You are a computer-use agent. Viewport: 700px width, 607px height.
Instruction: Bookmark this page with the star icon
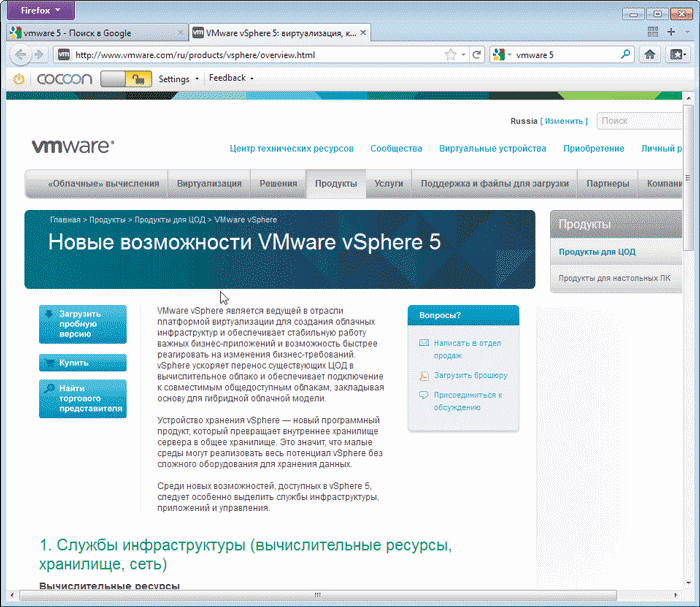(450, 55)
